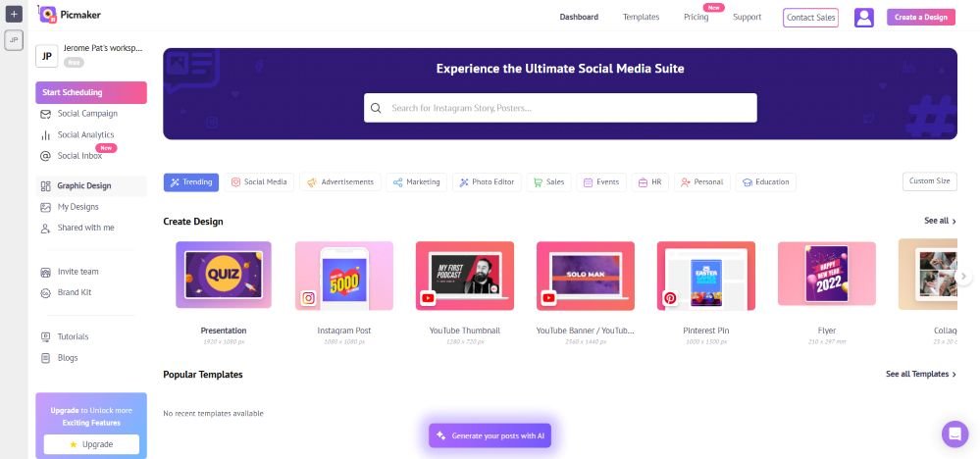This screenshot has height=459, width=980.
Task: Click Generate your posts with AI
Action: 490,435
